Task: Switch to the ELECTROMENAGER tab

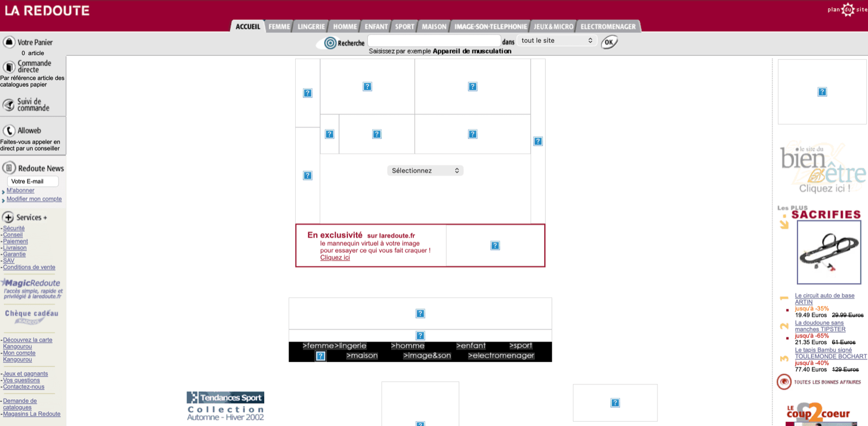Action: click(608, 26)
